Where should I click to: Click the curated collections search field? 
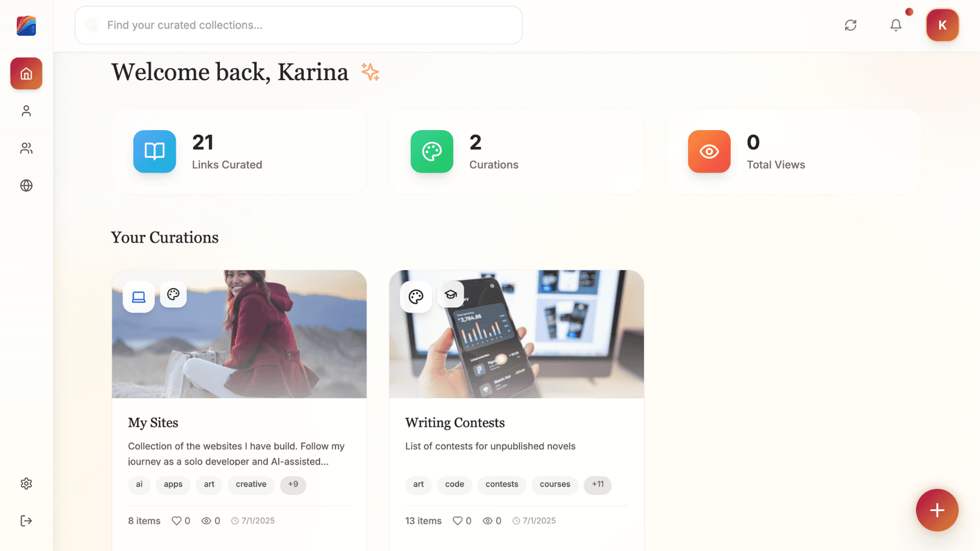298,25
